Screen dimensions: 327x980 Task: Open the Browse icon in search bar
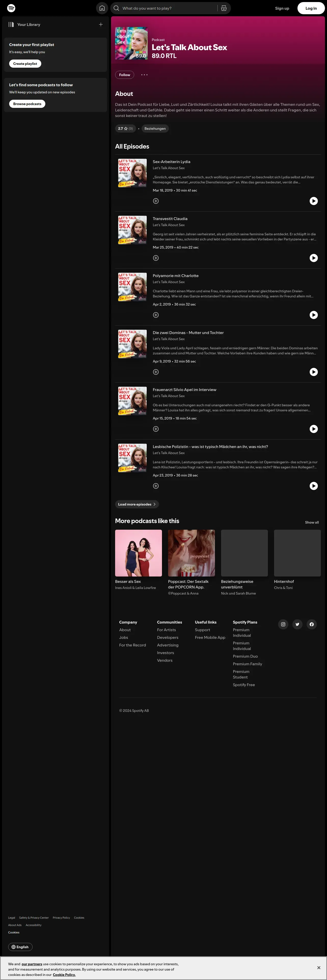(224, 8)
